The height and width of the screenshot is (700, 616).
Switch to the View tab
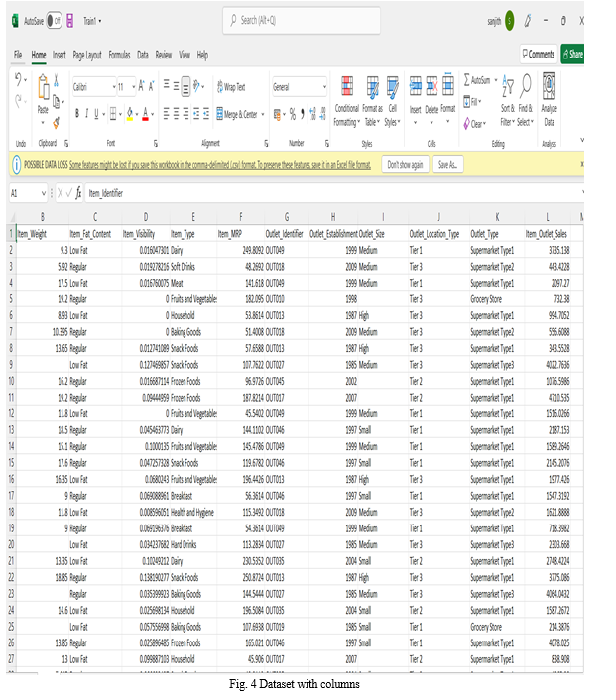pyautogui.click(x=185, y=55)
